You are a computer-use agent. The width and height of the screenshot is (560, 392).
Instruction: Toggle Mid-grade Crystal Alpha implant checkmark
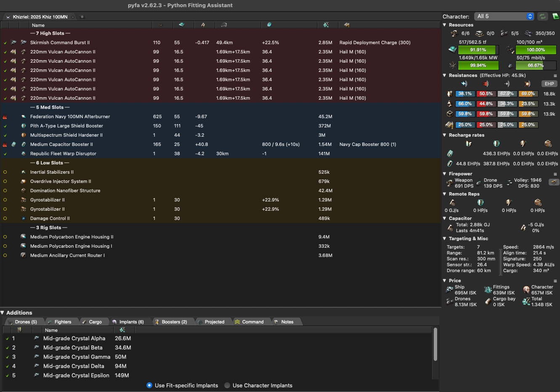(7, 339)
